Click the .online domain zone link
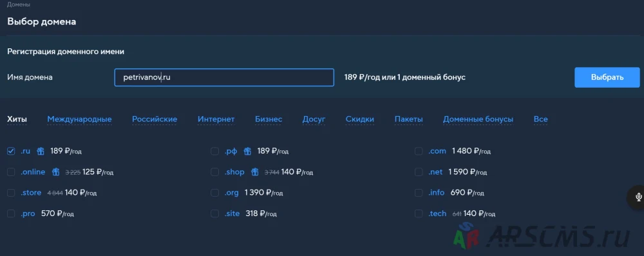This screenshot has width=644, height=256. pos(33,172)
